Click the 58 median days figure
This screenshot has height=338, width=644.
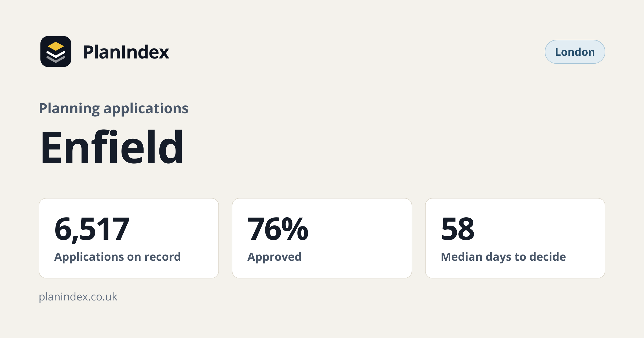click(x=458, y=229)
